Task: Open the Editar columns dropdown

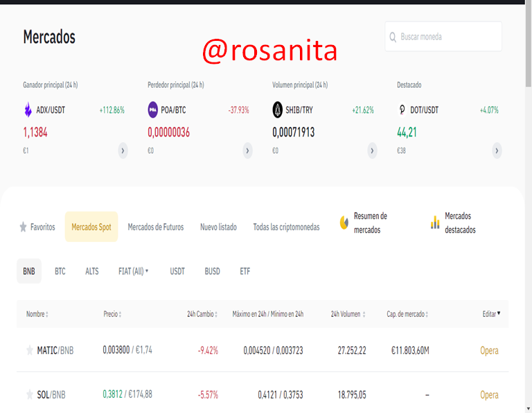Action: [491, 314]
